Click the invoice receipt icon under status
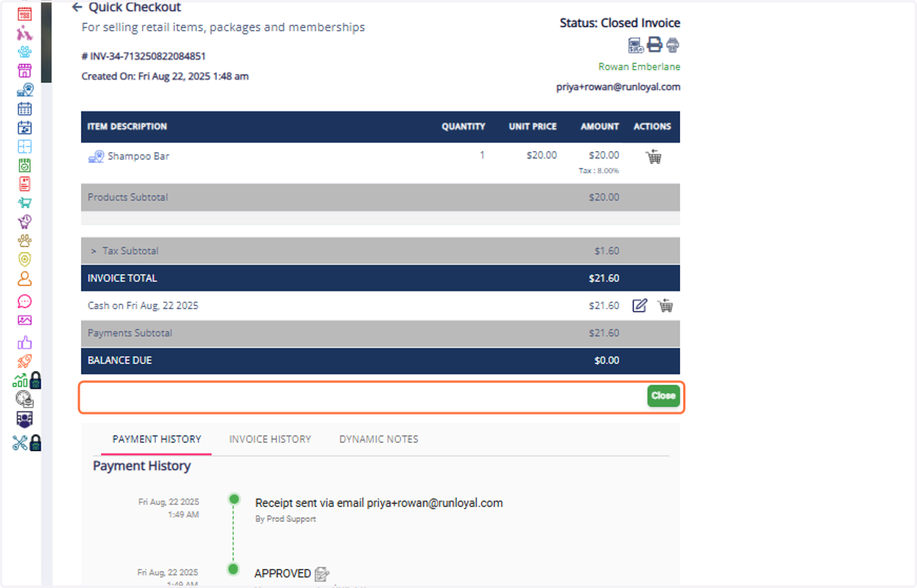The image size is (917, 588). 636,45
